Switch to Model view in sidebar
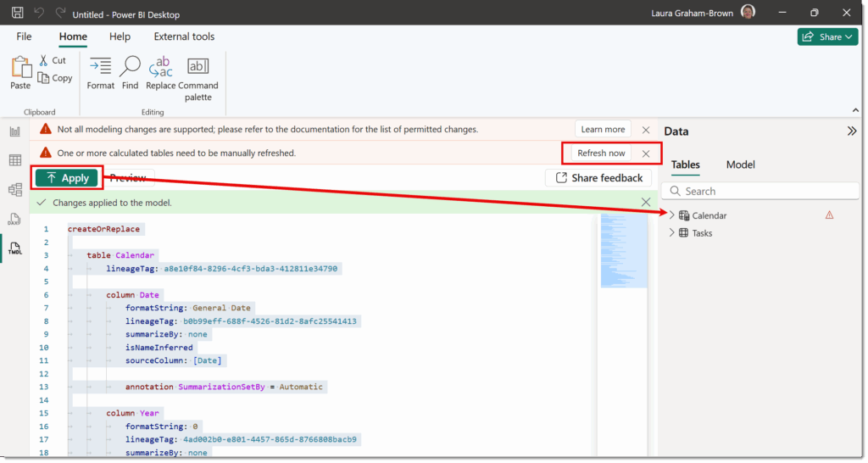 click(x=15, y=189)
